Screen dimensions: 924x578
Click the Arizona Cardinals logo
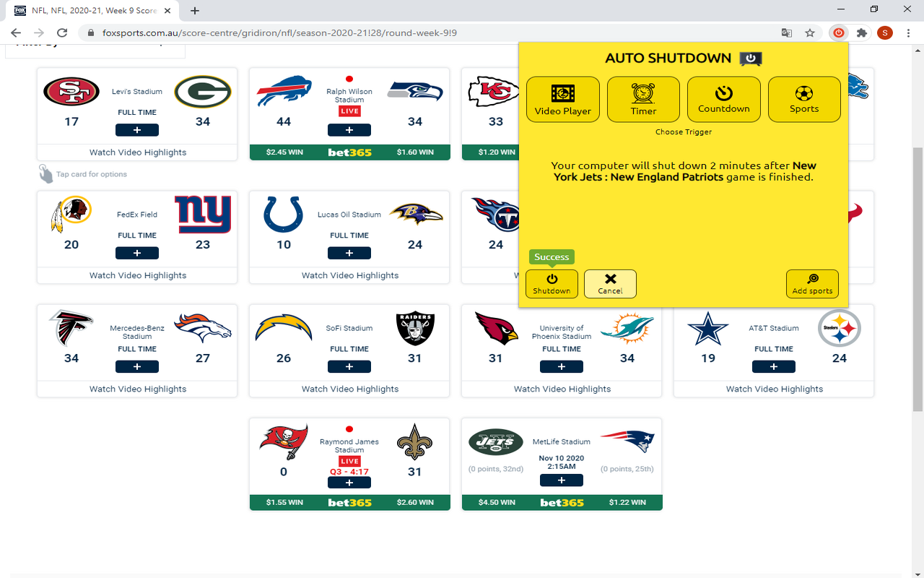coord(497,327)
